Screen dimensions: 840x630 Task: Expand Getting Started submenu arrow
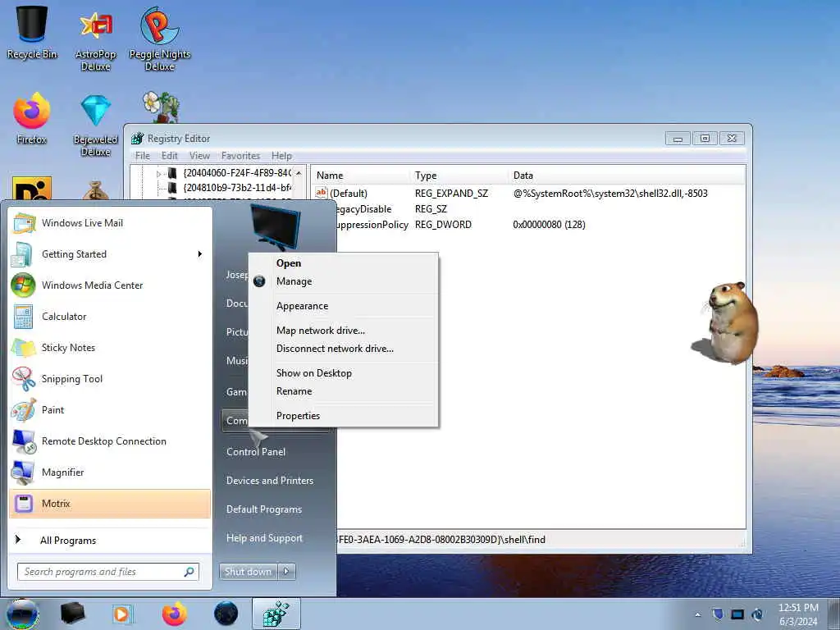[200, 254]
